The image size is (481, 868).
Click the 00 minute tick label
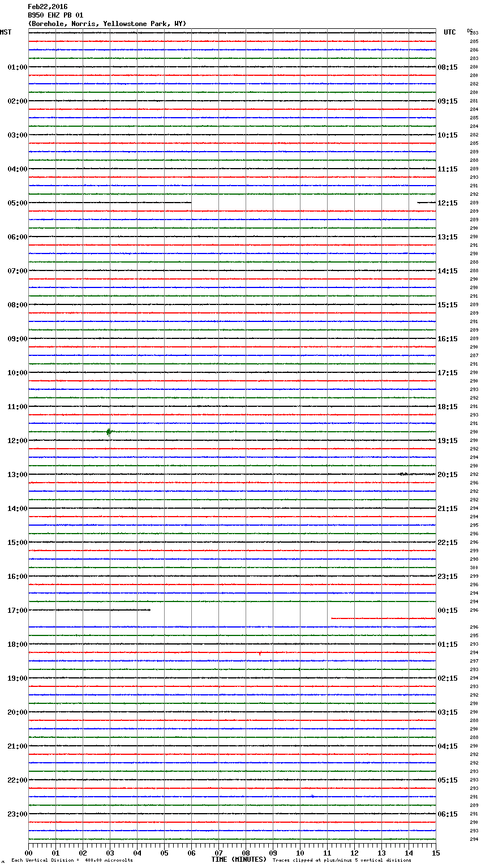28,853
